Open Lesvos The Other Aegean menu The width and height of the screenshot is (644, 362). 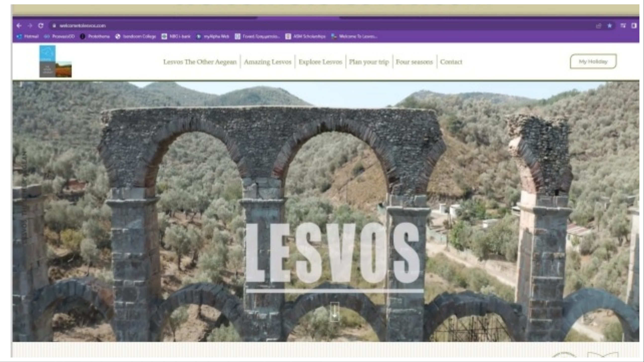pyautogui.click(x=200, y=62)
